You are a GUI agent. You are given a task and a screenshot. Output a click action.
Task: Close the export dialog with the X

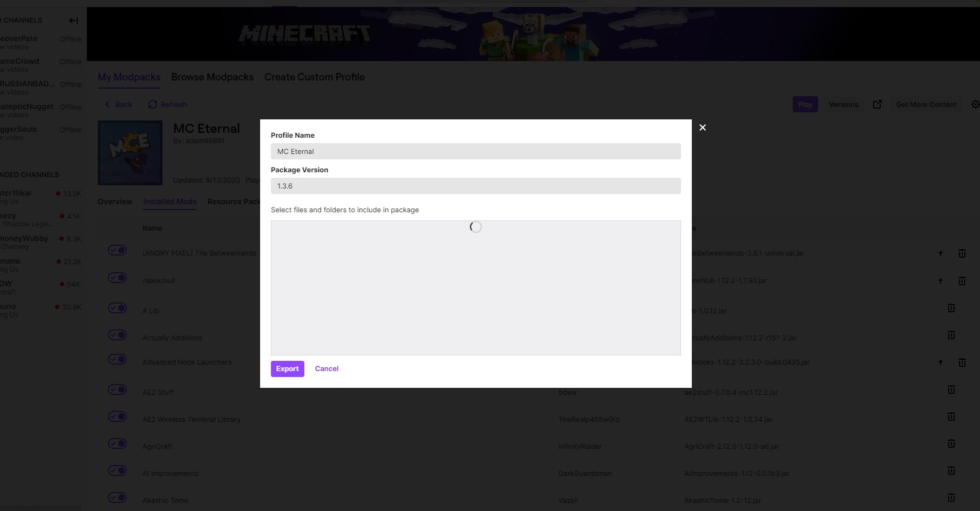703,128
